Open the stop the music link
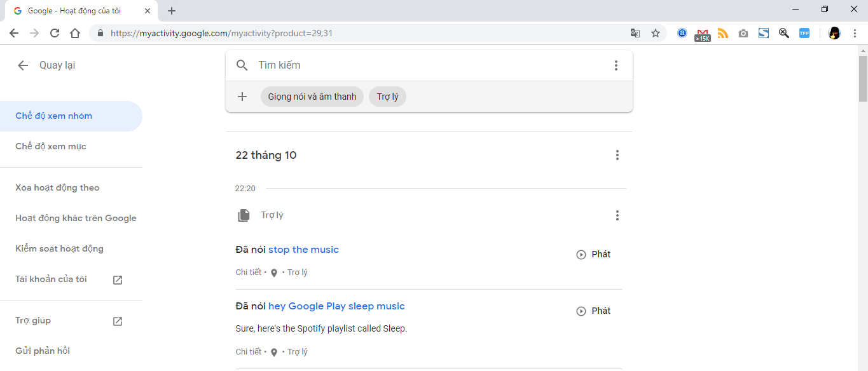Image resolution: width=868 pixels, height=371 pixels. pos(303,250)
